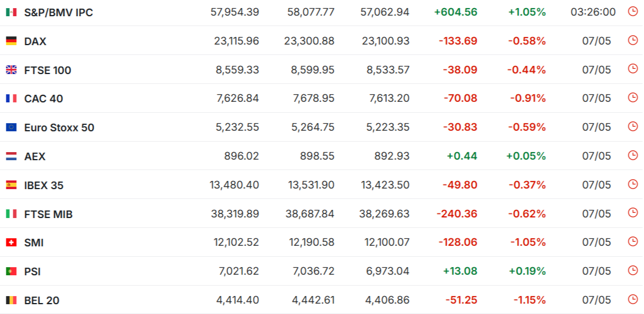Screen dimensions: 644x314
Task: Open the S&P/BMV IPC index link
Action: click(59, 13)
